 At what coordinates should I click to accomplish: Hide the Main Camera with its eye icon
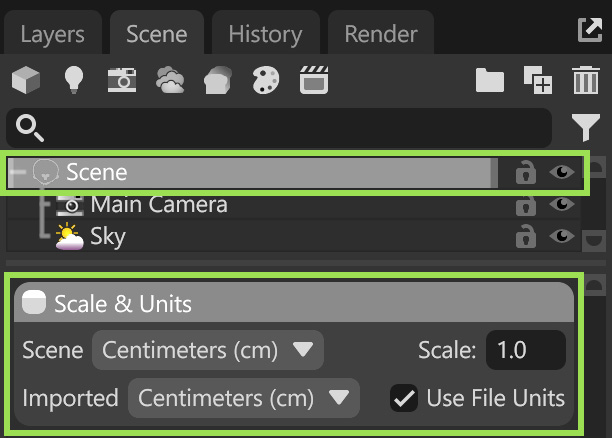[563, 206]
